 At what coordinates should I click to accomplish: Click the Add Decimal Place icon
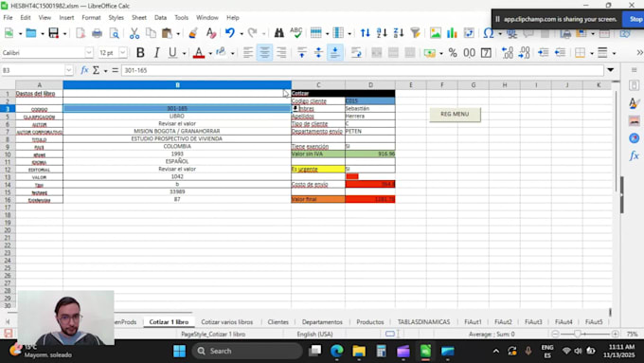[508, 53]
